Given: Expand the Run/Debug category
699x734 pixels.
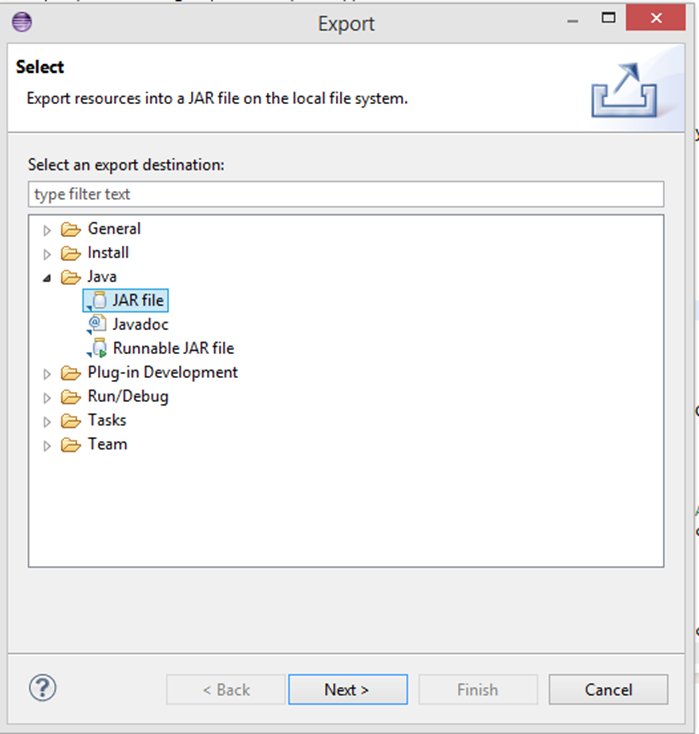Looking at the screenshot, I should (47, 398).
